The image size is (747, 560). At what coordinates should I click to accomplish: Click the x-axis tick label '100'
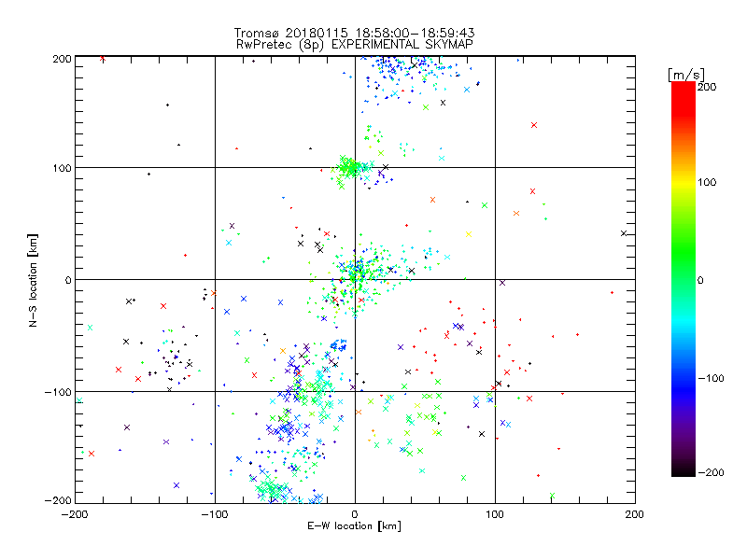point(495,514)
